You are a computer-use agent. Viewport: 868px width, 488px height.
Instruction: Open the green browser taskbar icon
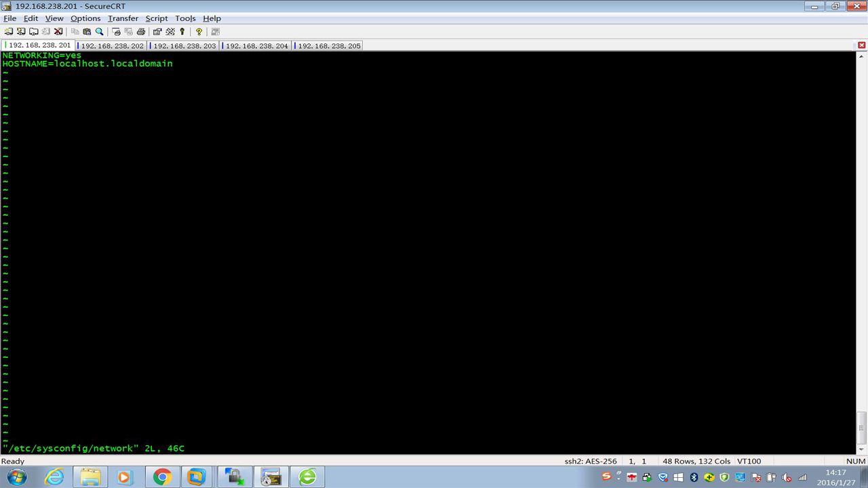click(x=307, y=477)
